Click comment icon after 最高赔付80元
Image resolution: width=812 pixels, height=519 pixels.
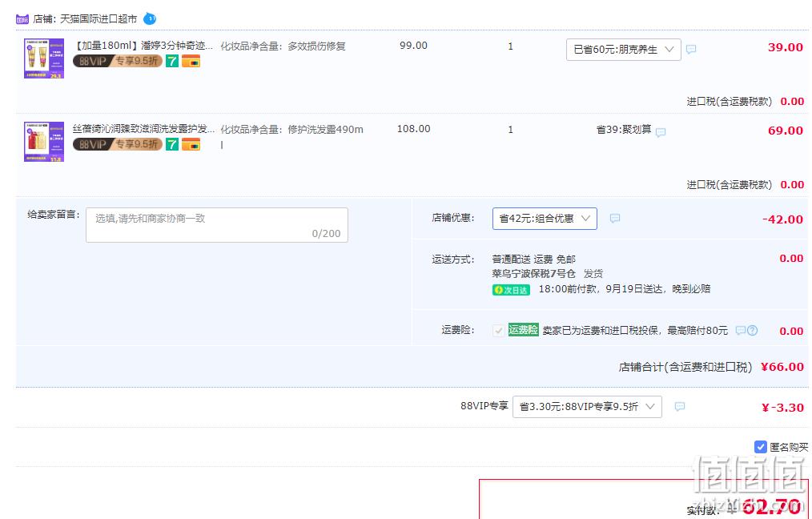point(741,331)
